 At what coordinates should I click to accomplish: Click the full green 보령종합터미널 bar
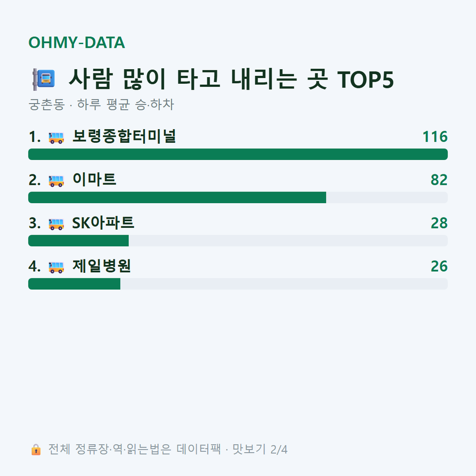pyautogui.click(x=238, y=154)
